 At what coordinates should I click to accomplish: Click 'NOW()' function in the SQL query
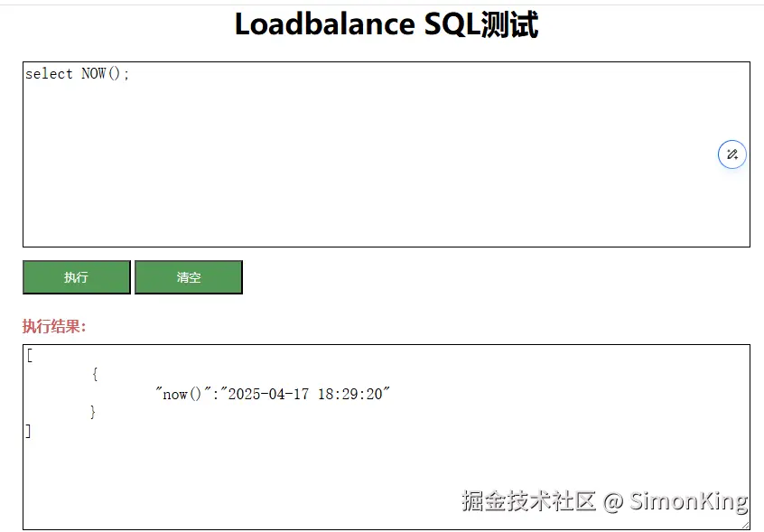102,74
